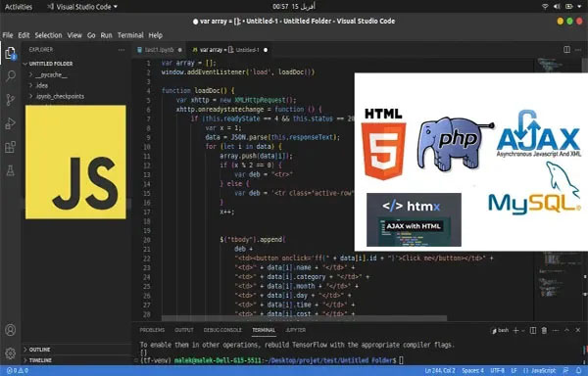The width and height of the screenshot is (588, 376).
Task: Open the Explorer view in activity bar
Action: (11, 54)
